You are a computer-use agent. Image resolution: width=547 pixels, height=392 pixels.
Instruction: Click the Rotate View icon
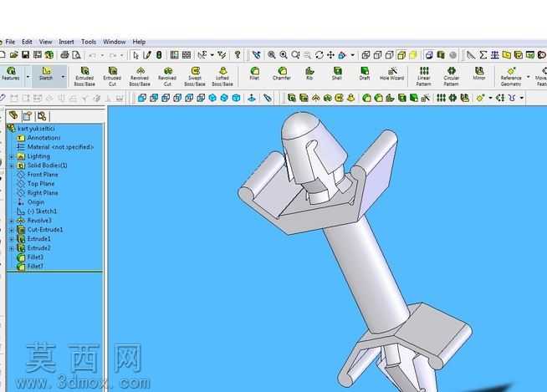point(319,55)
